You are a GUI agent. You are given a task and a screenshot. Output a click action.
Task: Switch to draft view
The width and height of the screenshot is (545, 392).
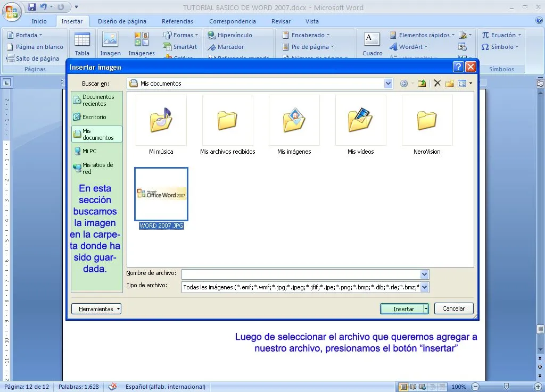pyautogui.click(x=442, y=387)
